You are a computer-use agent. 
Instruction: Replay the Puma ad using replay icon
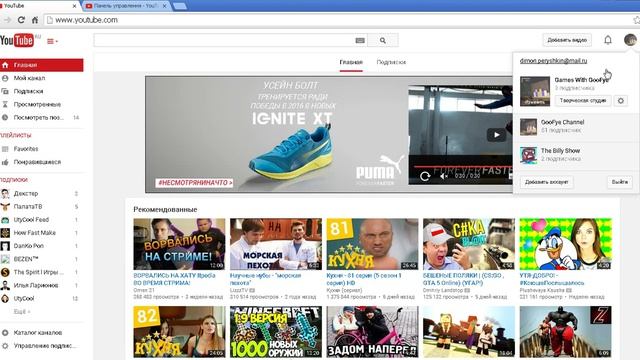click(425, 176)
